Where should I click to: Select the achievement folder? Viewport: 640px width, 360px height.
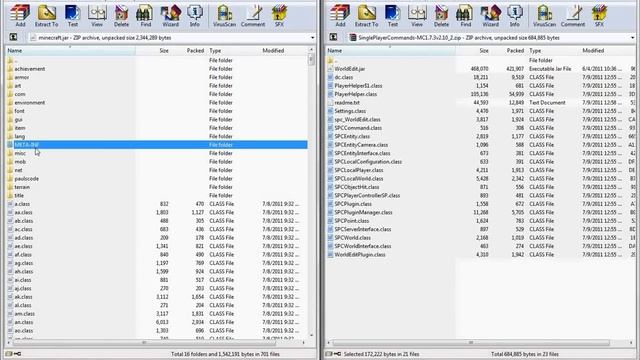pos(29,69)
